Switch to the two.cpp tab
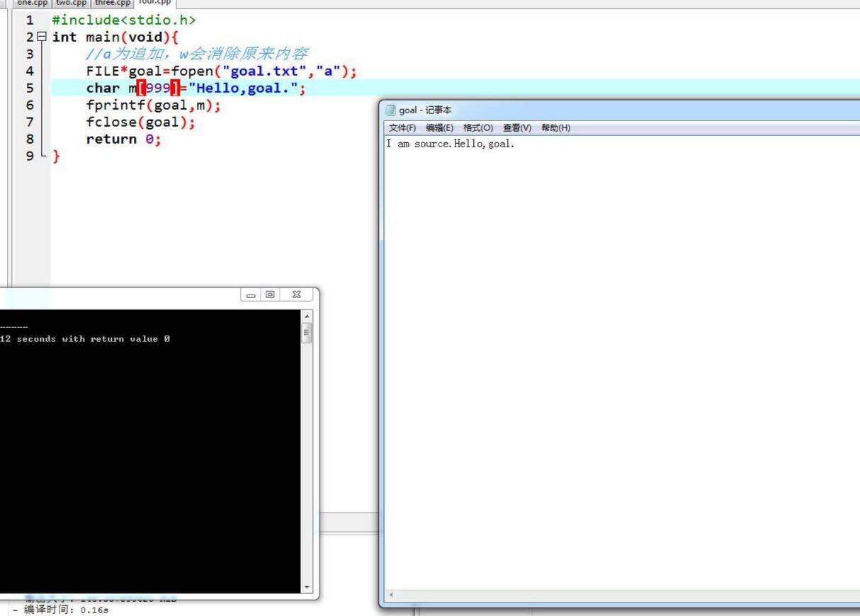 point(71,3)
